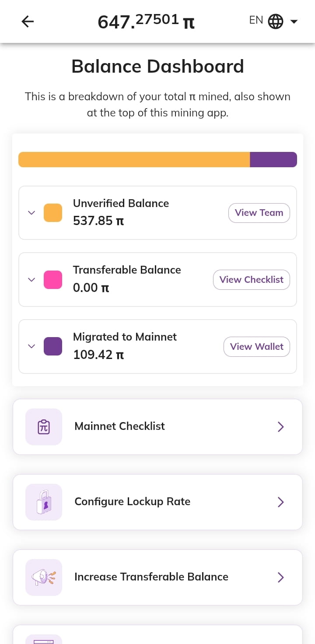Image resolution: width=315 pixels, height=644 pixels.
Task: Open the Configure Lockup Rate menu item
Action: [157, 502]
